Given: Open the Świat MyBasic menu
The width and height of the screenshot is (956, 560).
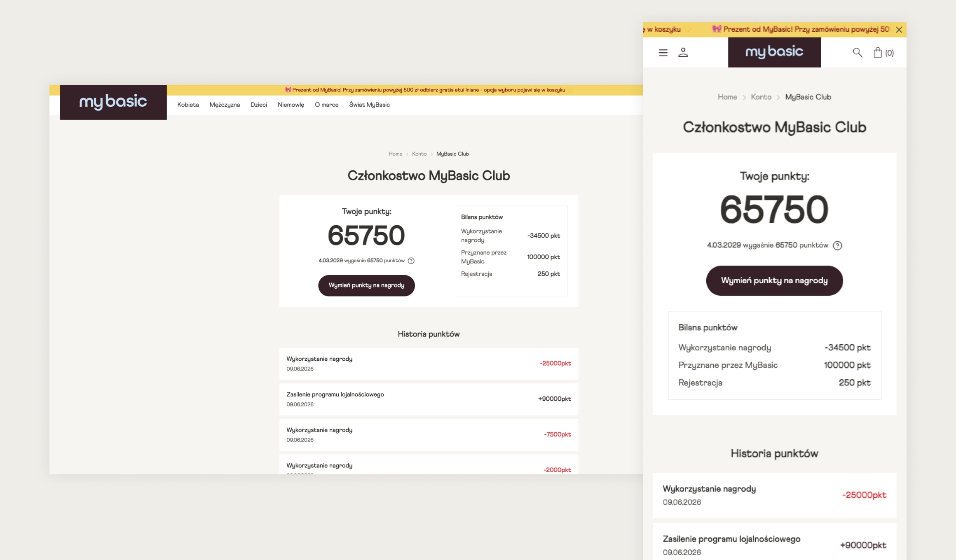Looking at the screenshot, I should click(370, 105).
